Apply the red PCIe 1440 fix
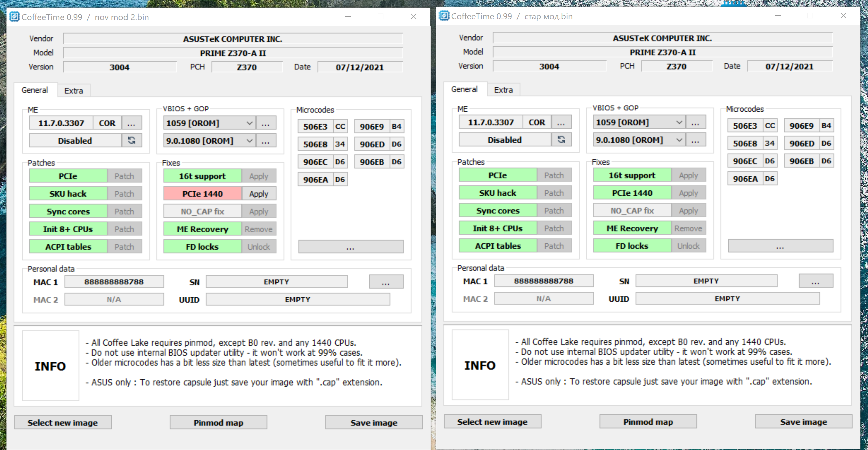 [x=259, y=194]
